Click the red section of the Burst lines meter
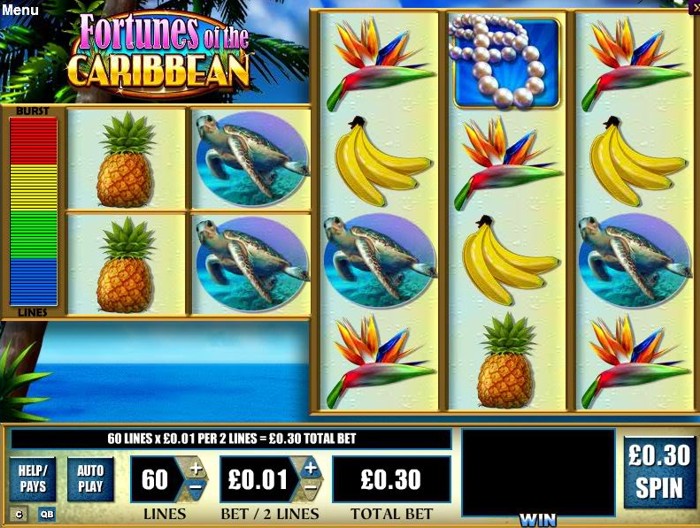This screenshot has height=528, width=700. [x=33, y=141]
